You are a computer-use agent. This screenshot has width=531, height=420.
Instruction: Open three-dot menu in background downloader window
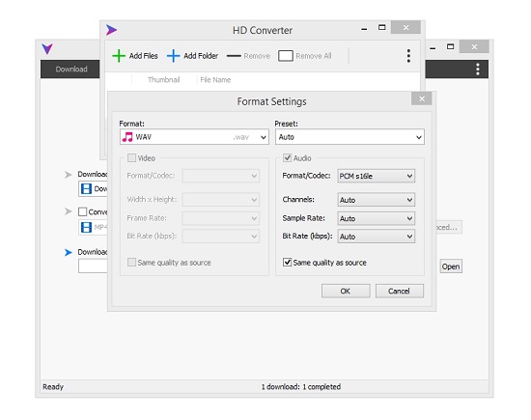coord(478,70)
